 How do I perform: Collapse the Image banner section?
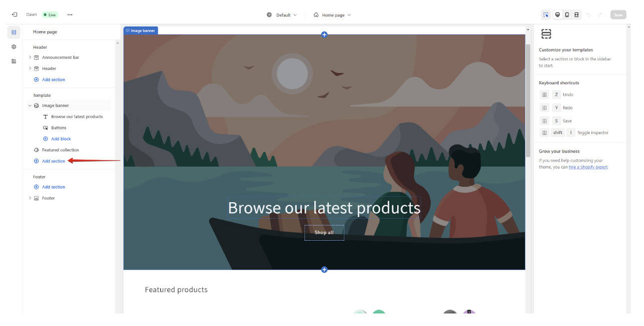(30, 106)
